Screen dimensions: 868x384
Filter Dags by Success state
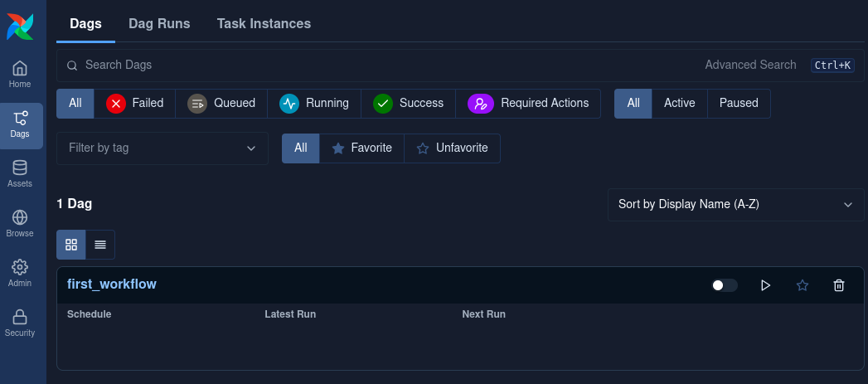[x=408, y=103]
